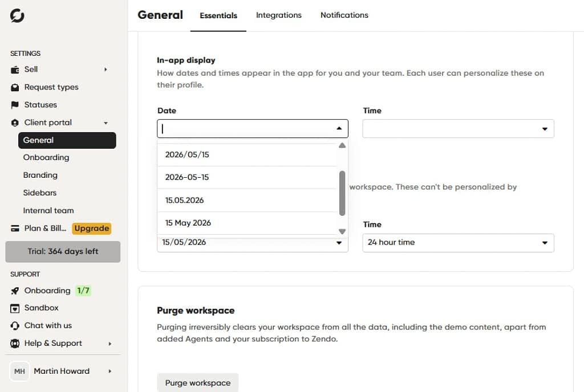
Task: Click the Client portal icon
Action: click(x=15, y=122)
